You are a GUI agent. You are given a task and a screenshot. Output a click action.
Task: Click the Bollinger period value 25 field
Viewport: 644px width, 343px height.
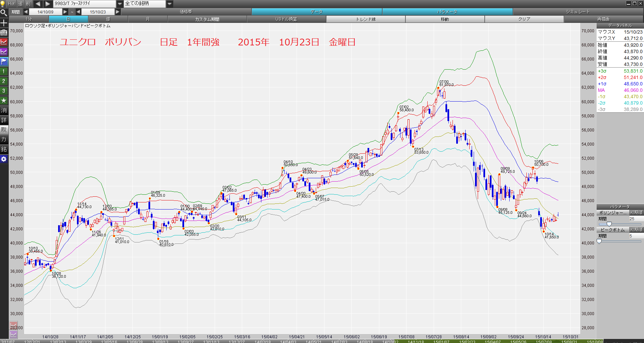[x=636, y=219]
